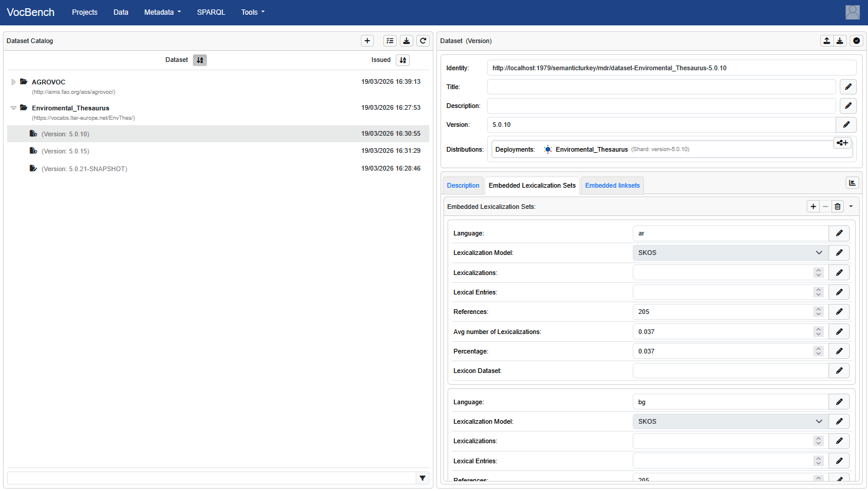Click the download icon in Dataset (Version) header
The width and height of the screenshot is (868, 491).
[840, 41]
